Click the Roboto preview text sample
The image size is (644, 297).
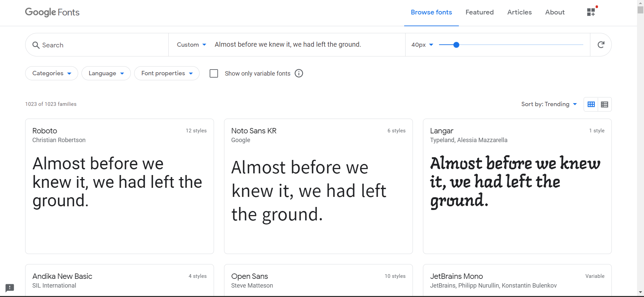[117, 182]
